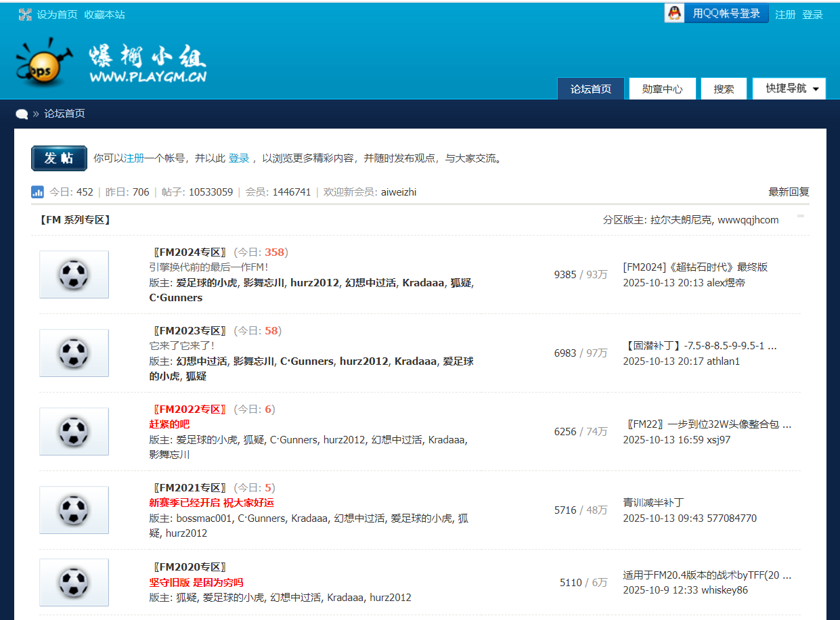Click the blue bar chart statistics icon
The height and width of the screenshot is (620, 840).
(x=37, y=192)
